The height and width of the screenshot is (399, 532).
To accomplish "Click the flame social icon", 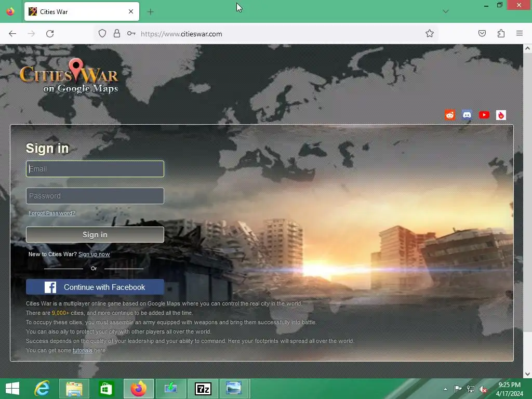I will pos(501,115).
